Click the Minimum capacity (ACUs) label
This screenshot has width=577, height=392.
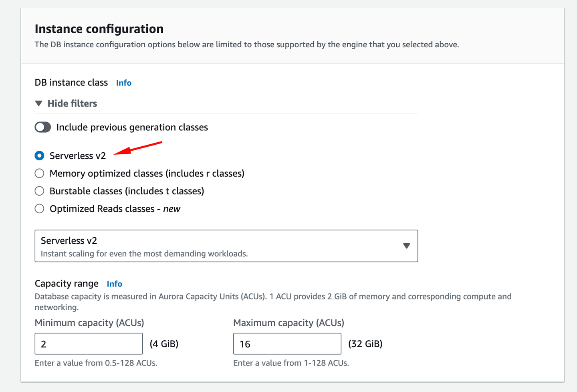pyautogui.click(x=89, y=323)
